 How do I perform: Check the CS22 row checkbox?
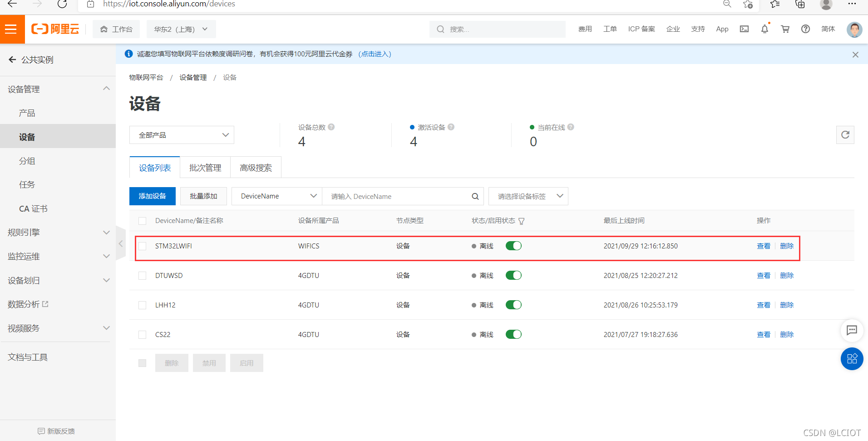(143, 335)
